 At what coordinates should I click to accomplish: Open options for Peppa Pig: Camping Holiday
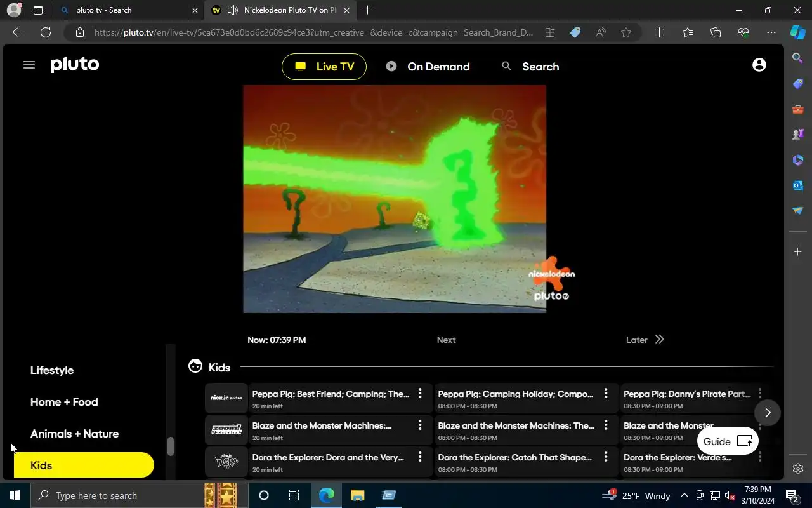[x=606, y=394]
